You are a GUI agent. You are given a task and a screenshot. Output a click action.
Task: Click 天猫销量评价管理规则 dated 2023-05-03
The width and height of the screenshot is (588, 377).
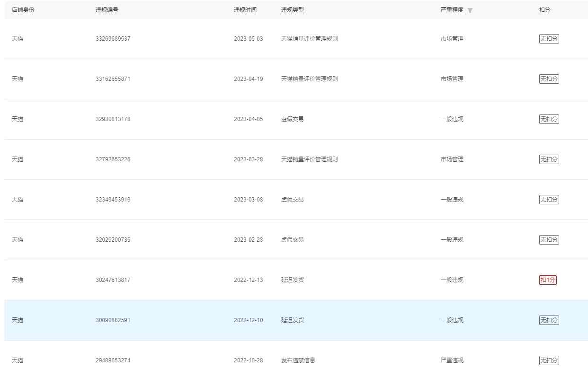pos(310,39)
